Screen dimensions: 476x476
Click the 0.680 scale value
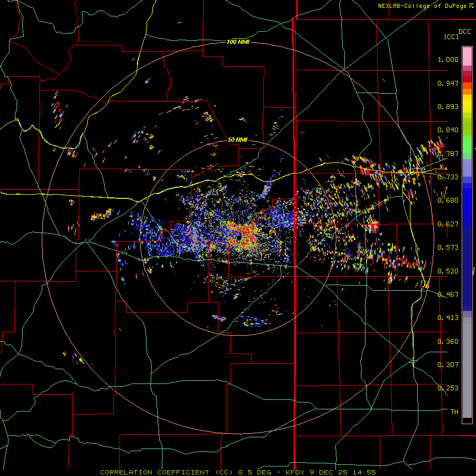click(448, 200)
